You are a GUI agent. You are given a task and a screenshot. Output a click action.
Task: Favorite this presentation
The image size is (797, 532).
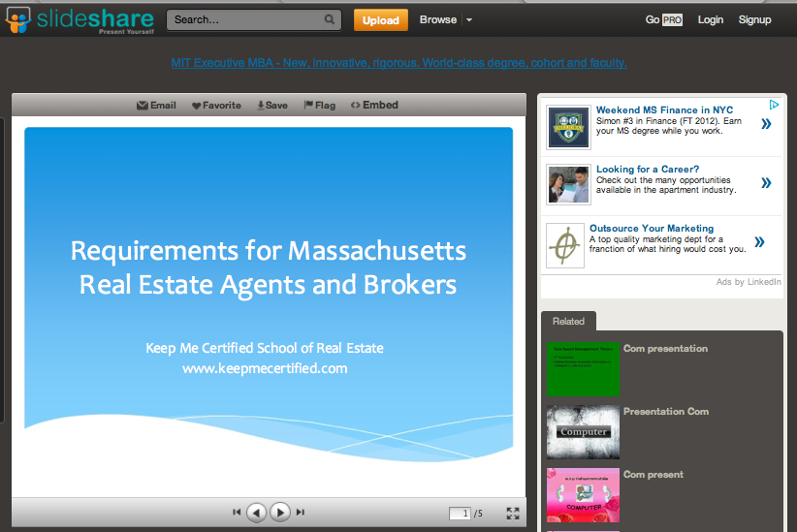(216, 106)
